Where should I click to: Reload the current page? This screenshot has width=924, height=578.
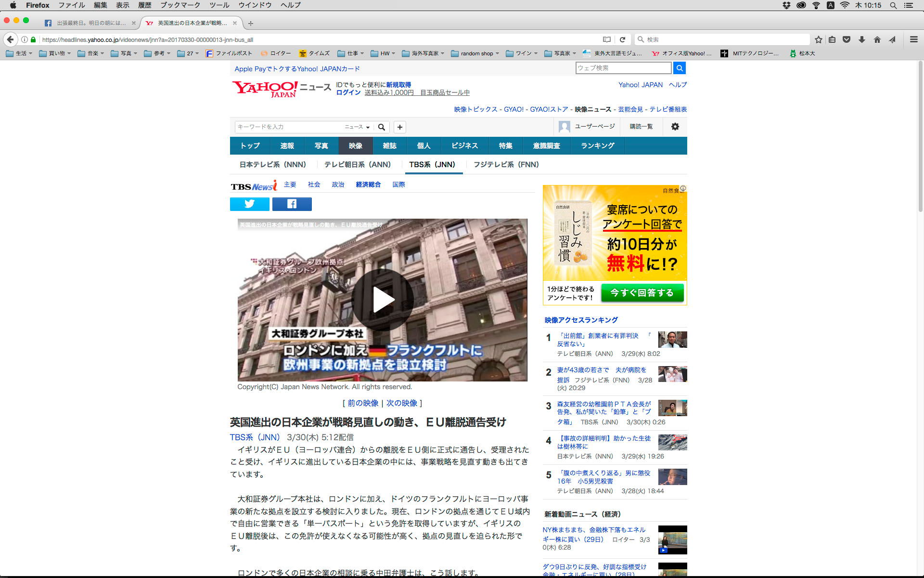point(622,39)
